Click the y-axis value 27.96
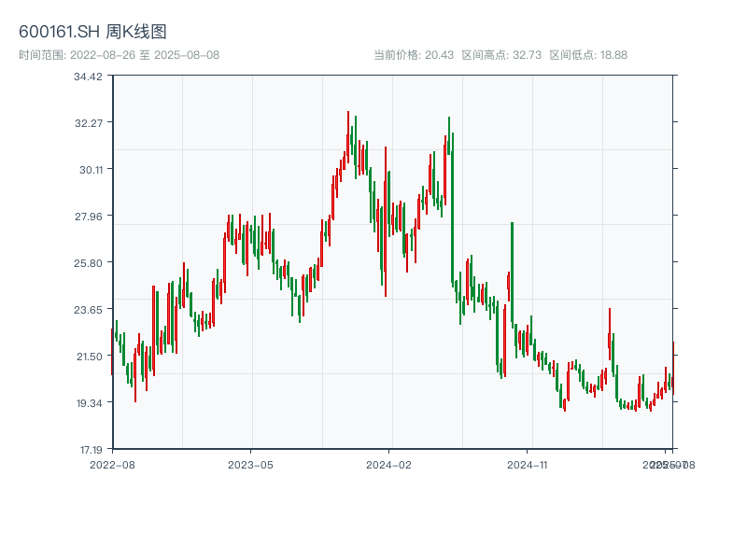Screen dimensions: 747x560 click(88, 217)
